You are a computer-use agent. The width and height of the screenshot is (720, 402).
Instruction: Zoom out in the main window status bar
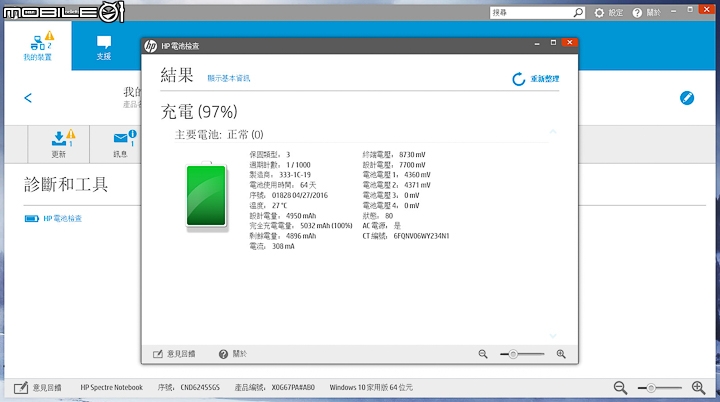coord(620,388)
